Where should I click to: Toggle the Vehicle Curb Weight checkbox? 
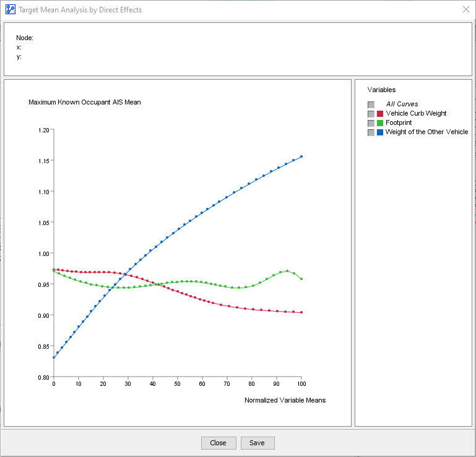(x=371, y=114)
